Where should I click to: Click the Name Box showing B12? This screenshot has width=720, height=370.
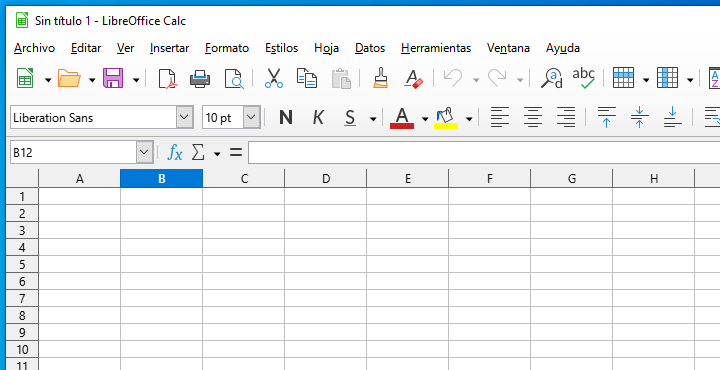73,152
